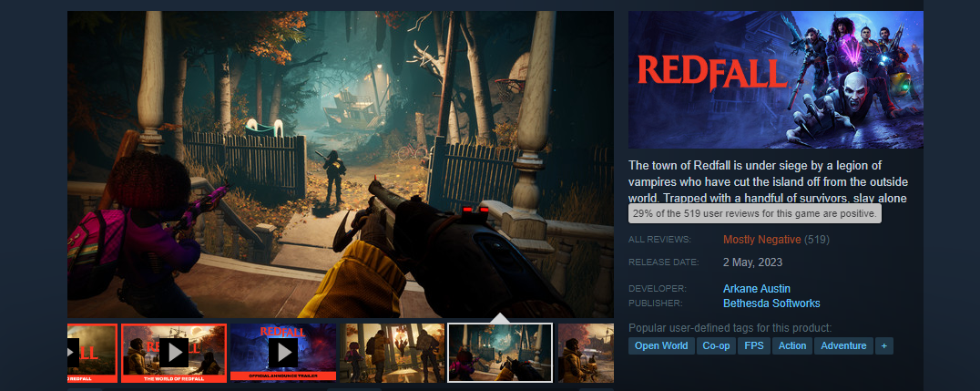The image size is (980, 391).
Task: Open the Arkane Austin developer page
Action: [756, 288]
